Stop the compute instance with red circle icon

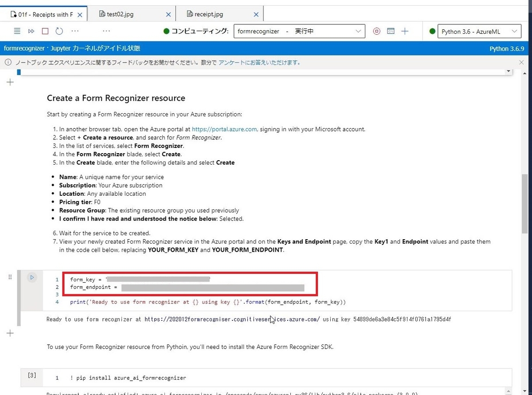(377, 31)
